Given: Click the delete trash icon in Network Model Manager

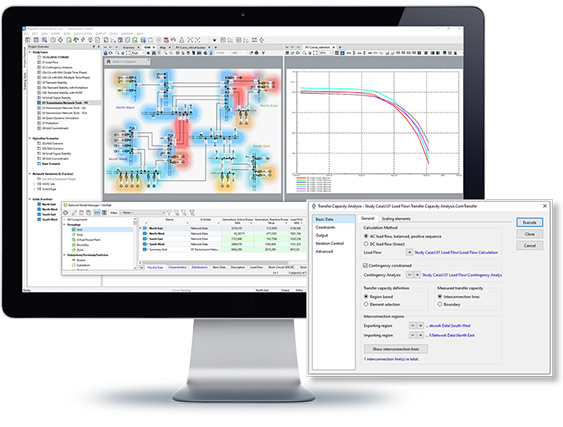Looking at the screenshot, I should pos(81,213).
